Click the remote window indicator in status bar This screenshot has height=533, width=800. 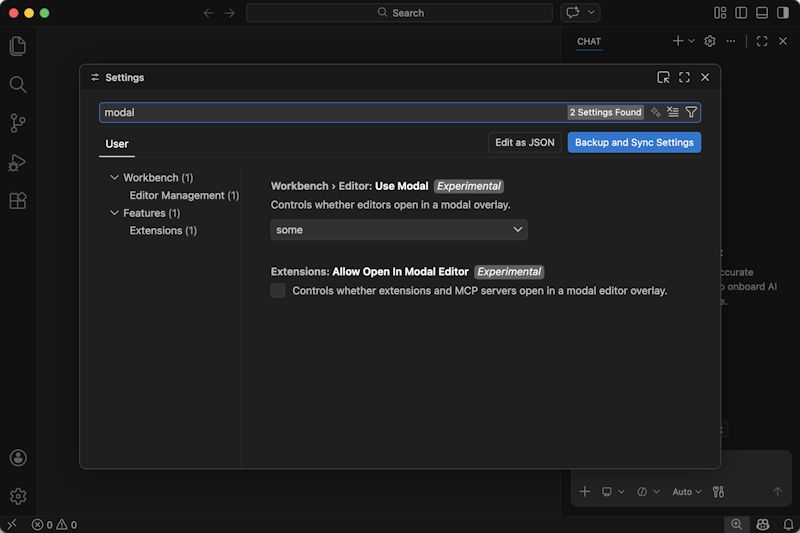tap(12, 524)
